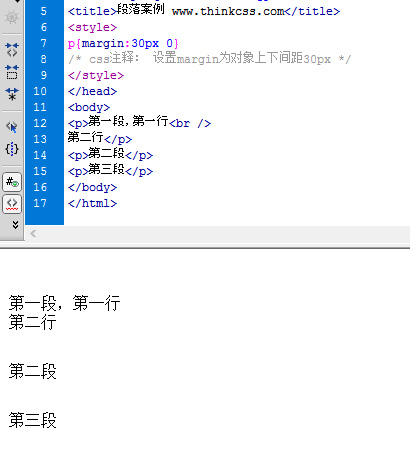Click line number 15 in gutter
410x452 pixels.
tap(40, 171)
